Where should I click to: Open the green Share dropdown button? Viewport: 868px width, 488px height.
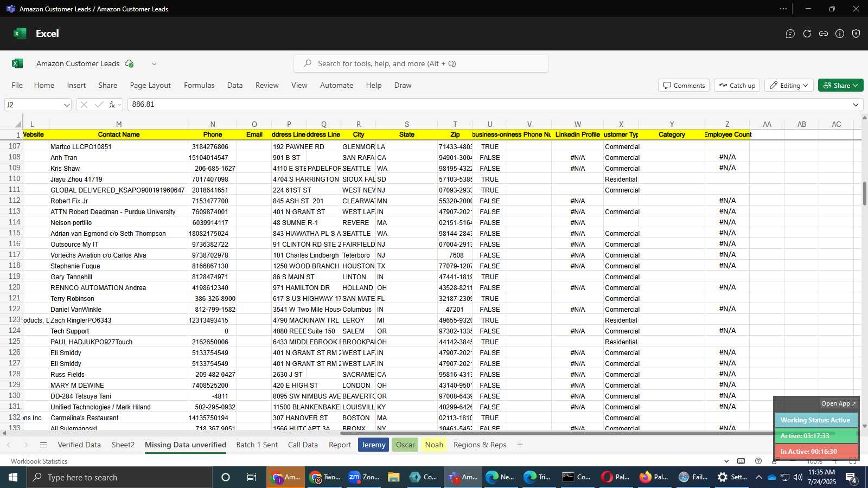click(840, 86)
